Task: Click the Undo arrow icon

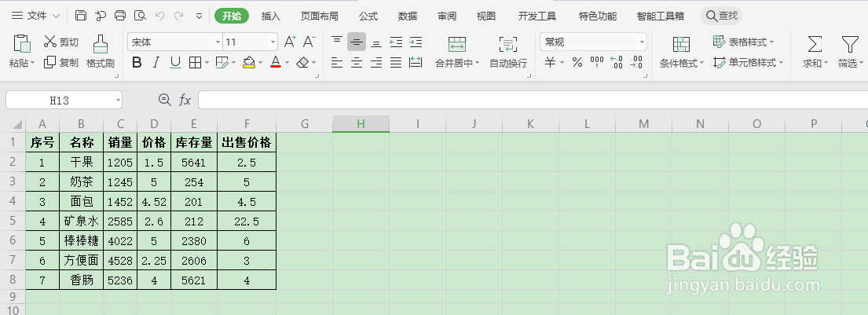Action: pyautogui.click(x=160, y=16)
